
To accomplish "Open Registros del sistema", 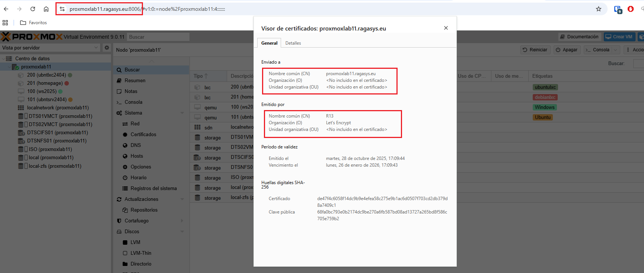I will click(151, 188).
